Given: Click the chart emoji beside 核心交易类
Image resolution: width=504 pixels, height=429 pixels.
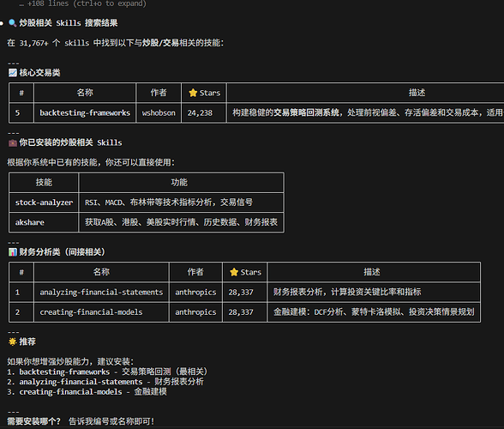Looking at the screenshot, I should click(x=13, y=73).
